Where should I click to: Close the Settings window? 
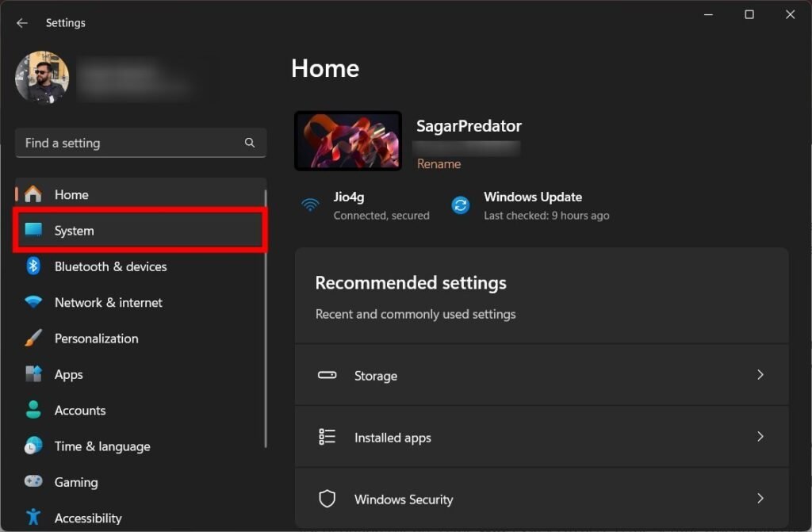pos(791,14)
